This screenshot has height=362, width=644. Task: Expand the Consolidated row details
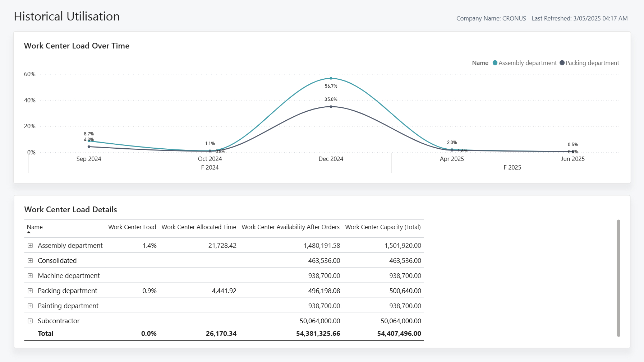click(30, 260)
